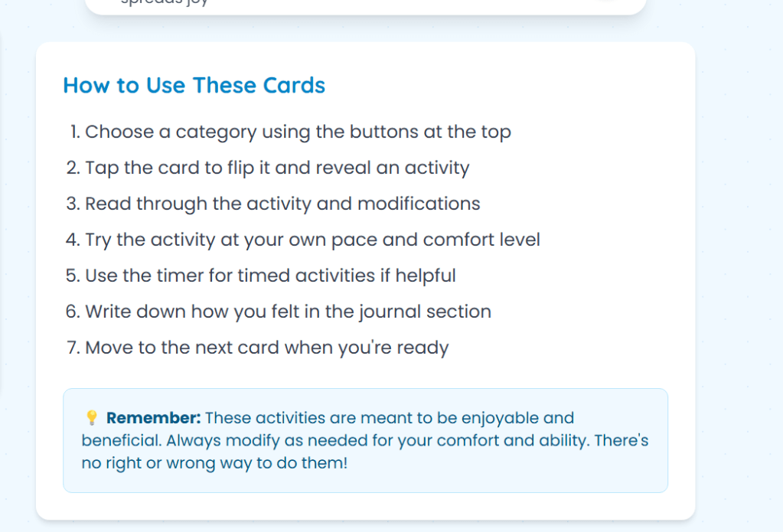
Task: Click "These activities are meant to be enjoyable" text
Action: point(389,418)
